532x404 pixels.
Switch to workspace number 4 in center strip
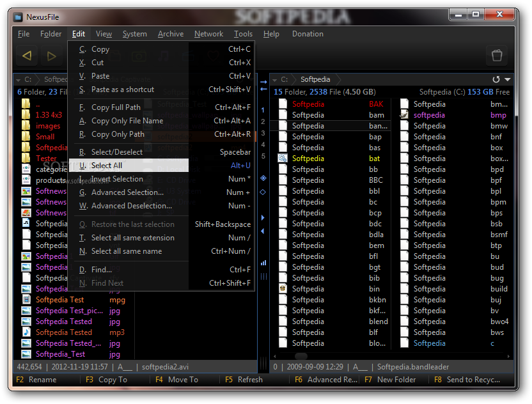[x=263, y=144]
